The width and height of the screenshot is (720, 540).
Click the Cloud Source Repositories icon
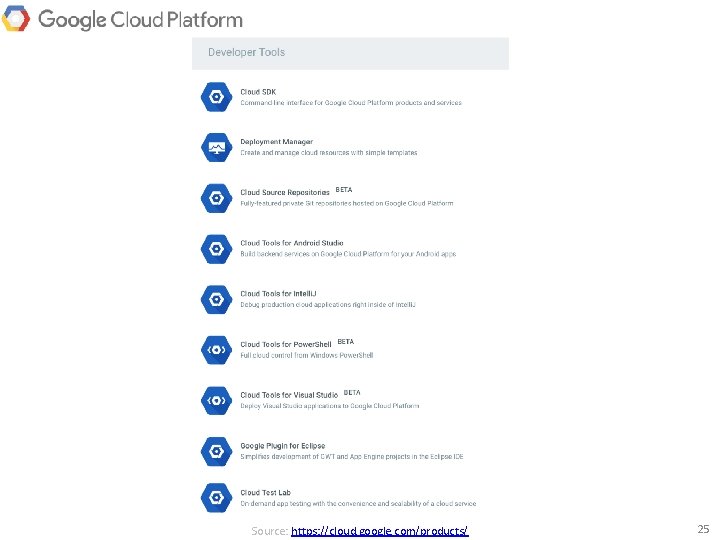[x=216, y=198]
